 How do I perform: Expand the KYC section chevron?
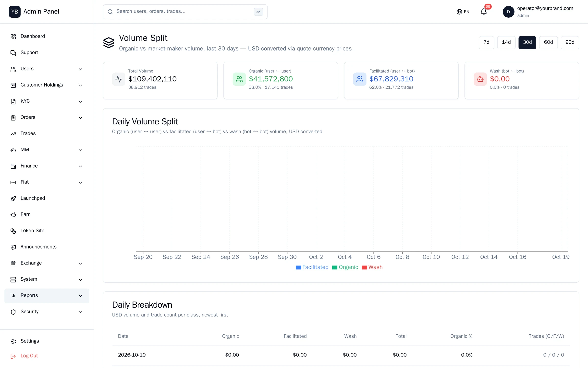pyautogui.click(x=80, y=101)
